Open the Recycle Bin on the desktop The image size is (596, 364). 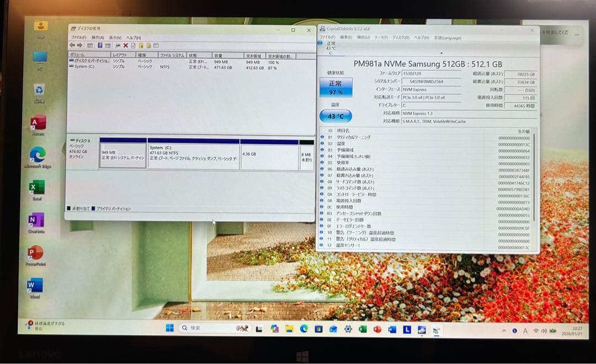(39, 90)
